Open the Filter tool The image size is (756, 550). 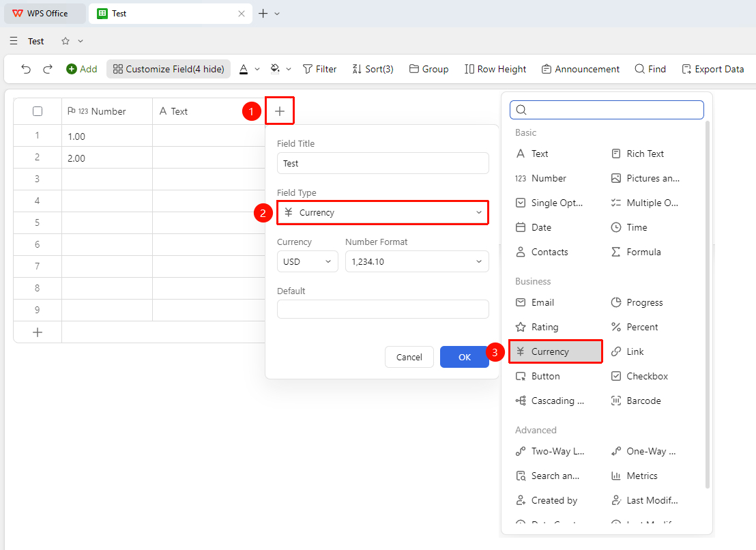[319, 69]
